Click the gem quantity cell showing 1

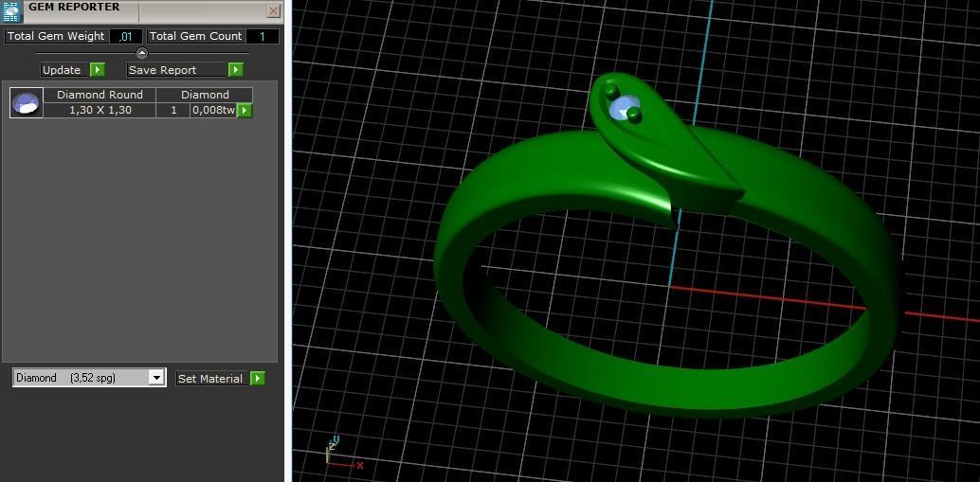tap(173, 111)
